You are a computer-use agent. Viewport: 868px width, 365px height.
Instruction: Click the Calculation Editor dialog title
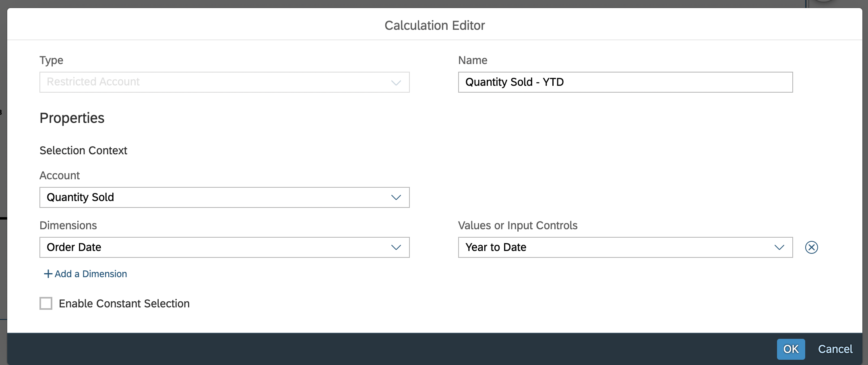(x=434, y=25)
